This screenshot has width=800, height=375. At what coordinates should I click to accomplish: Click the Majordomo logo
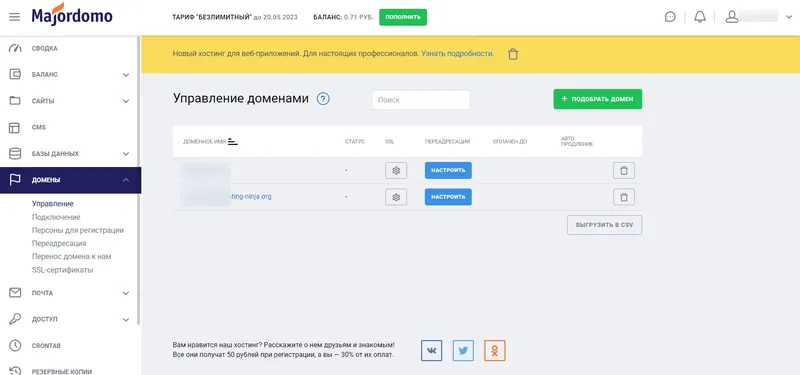point(72,15)
